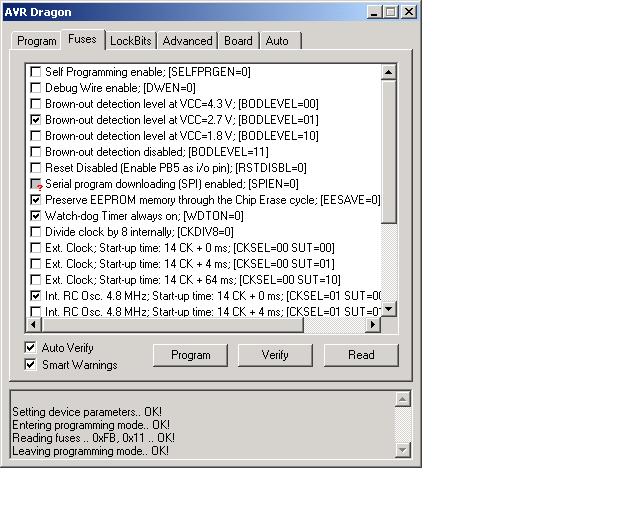Click the Verify button

275,355
